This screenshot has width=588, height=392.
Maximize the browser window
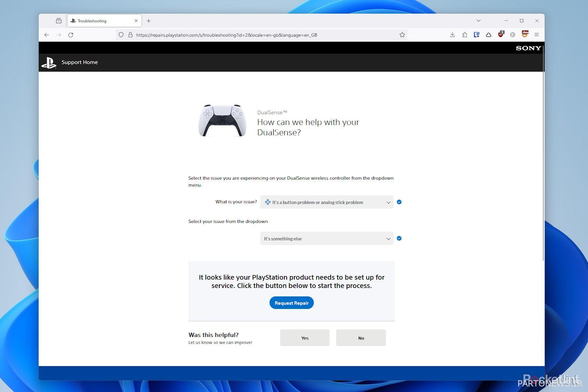(x=521, y=21)
